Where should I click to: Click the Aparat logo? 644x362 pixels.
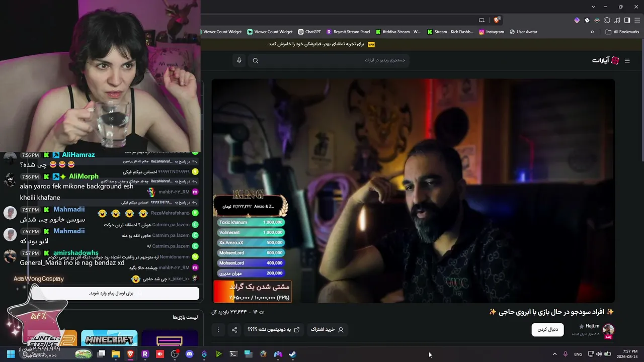606,61
